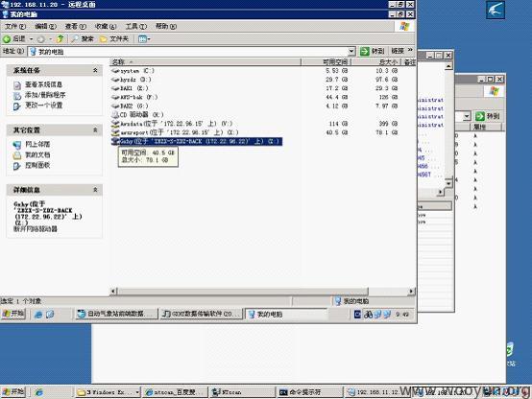The height and width of the screenshot is (399, 532).
Task: Open the File (文件) menu
Action: tap(15, 26)
